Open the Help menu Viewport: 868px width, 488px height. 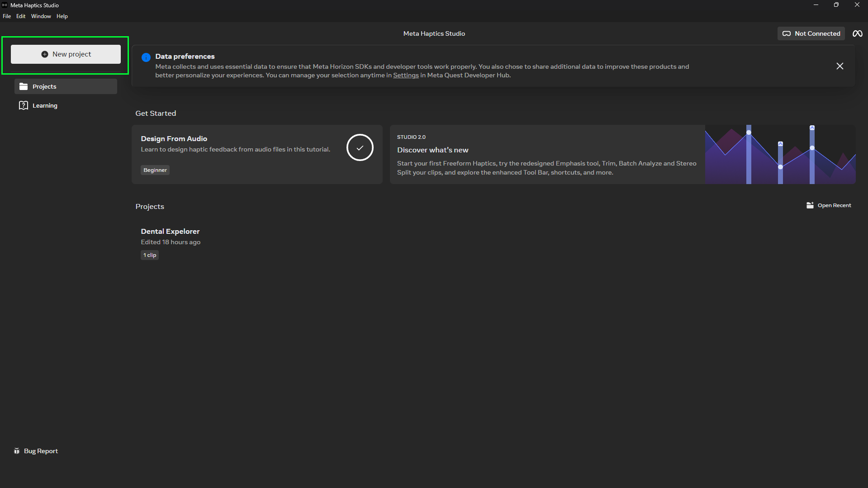tap(62, 16)
